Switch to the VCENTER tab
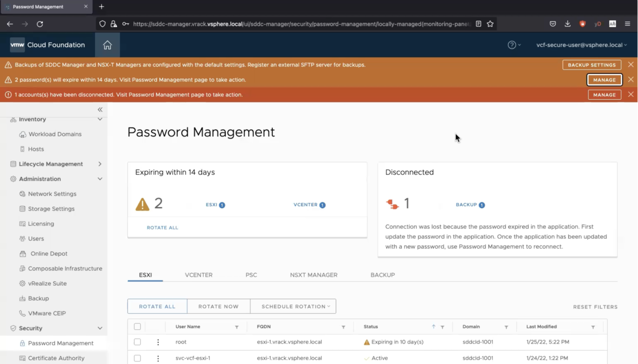Image resolution: width=638 pixels, height=364 pixels. coord(198,275)
